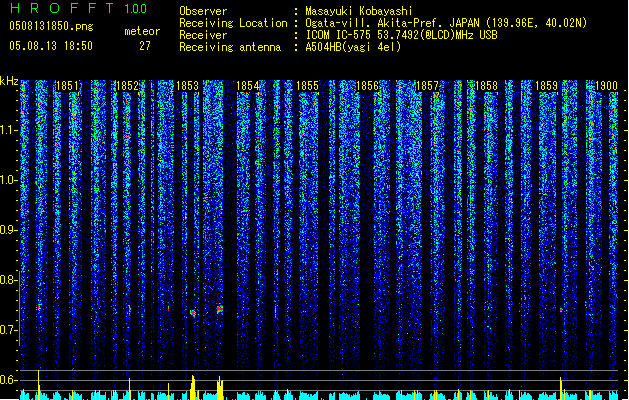
Task: Click the Observer label
Action: 203,11
